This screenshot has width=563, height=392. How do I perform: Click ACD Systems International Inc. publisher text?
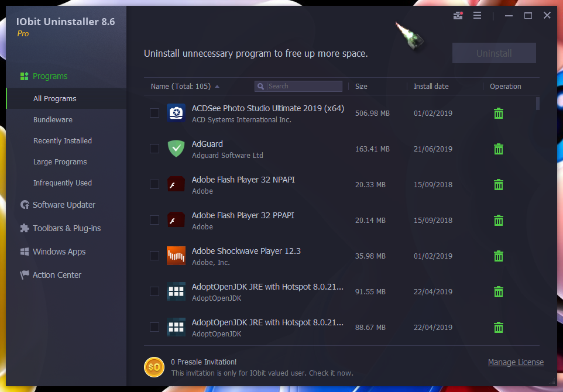[x=241, y=120]
